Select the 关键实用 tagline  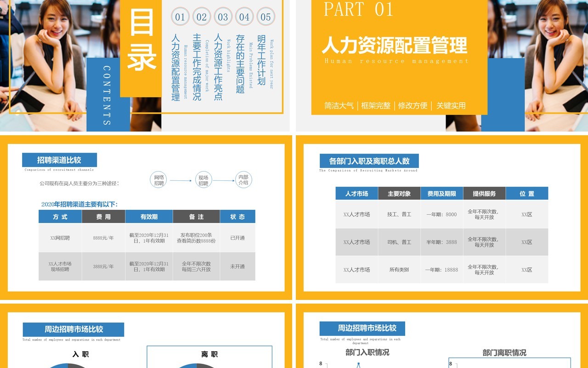[451, 105]
